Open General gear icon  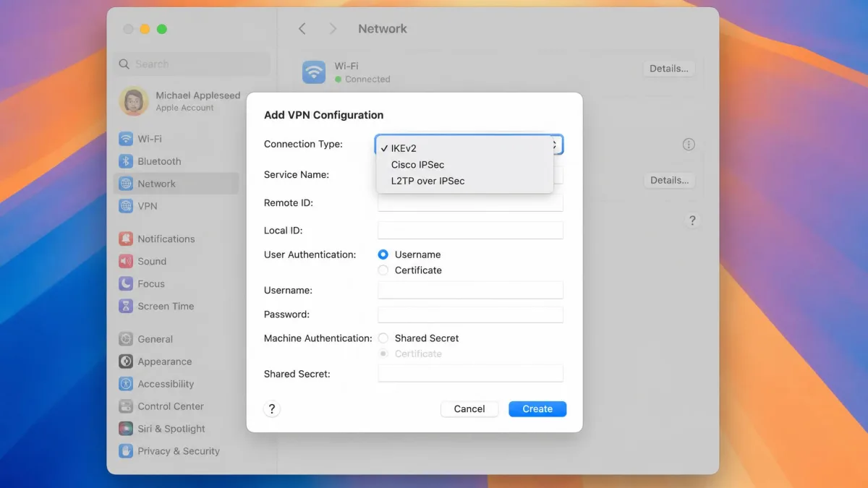point(126,339)
